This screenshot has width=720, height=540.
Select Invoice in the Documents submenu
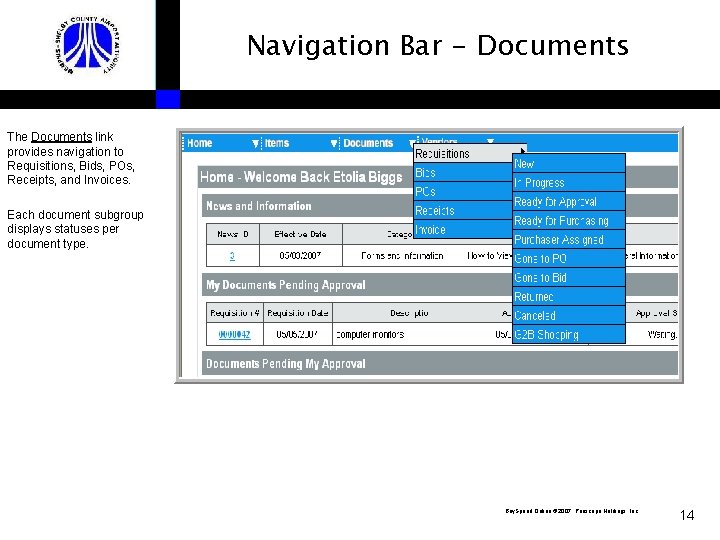(x=463, y=230)
